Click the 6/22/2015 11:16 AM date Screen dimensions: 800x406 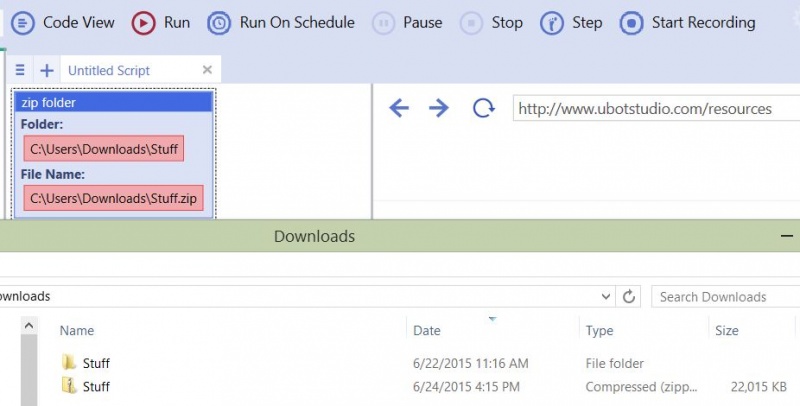(x=470, y=363)
